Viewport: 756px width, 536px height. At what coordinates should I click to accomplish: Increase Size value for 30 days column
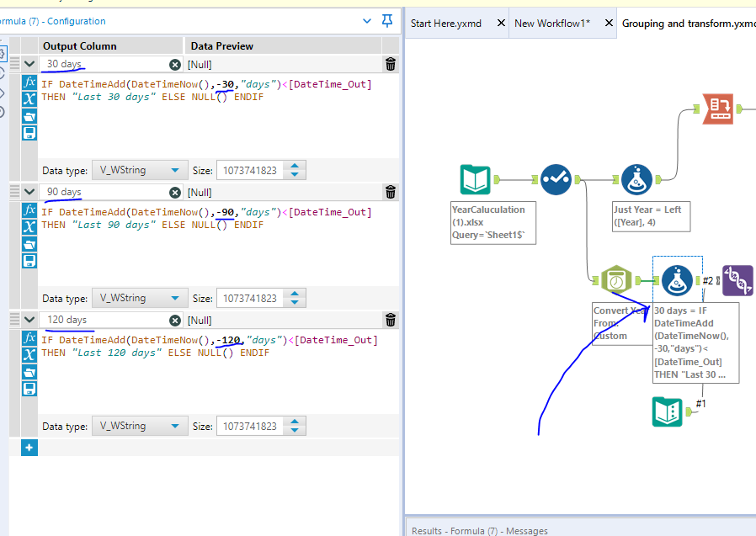tap(294, 166)
